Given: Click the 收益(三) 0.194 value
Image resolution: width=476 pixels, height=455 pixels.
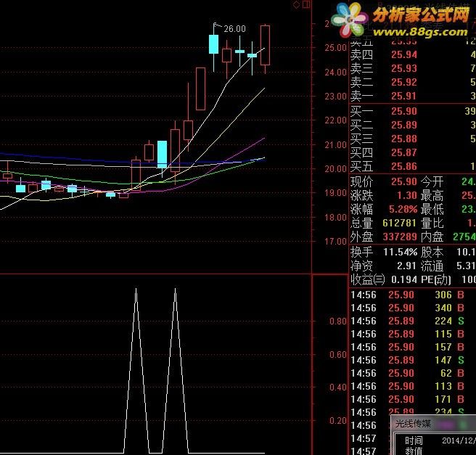Looking at the screenshot, I should (404, 279).
